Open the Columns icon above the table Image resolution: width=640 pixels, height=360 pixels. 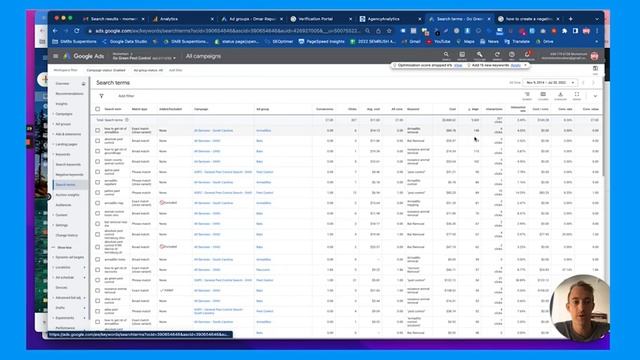pyautogui.click(x=543, y=94)
